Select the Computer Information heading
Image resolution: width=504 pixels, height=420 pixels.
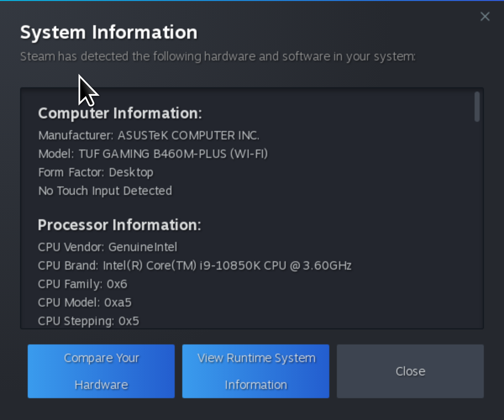pyautogui.click(x=120, y=113)
